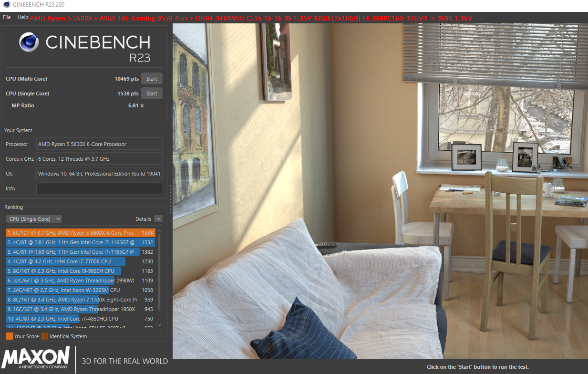
Task: Click the Processor name field
Action: pyautogui.click(x=99, y=144)
